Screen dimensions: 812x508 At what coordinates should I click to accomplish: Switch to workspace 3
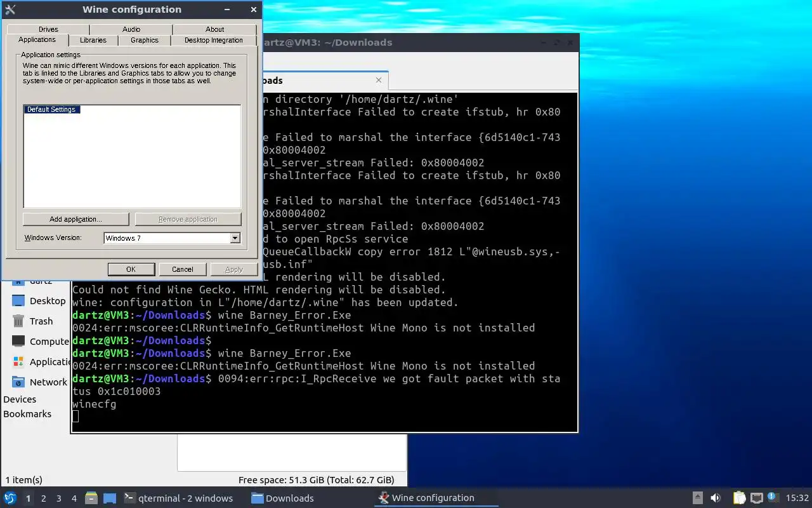pyautogui.click(x=59, y=498)
